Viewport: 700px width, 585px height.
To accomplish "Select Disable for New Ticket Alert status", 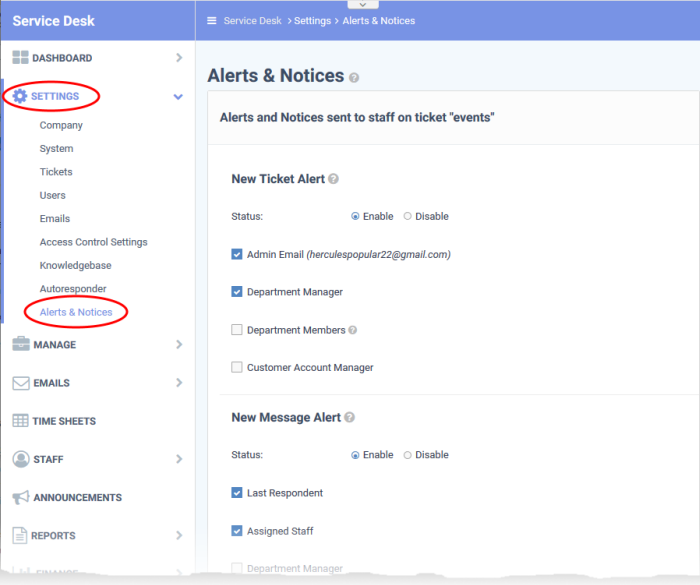I will click(x=407, y=216).
